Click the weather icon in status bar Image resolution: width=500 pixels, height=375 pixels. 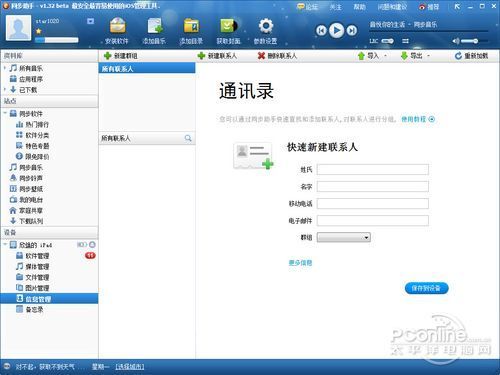7,366
